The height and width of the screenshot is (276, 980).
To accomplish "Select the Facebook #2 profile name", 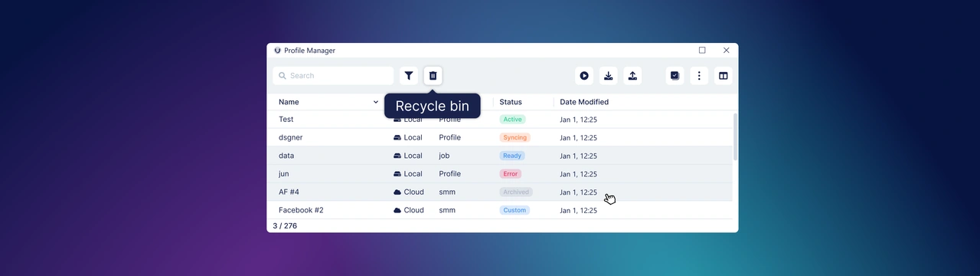I will coord(301,210).
